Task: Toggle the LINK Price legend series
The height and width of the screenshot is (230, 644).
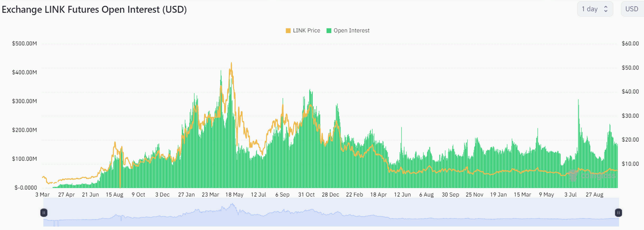Action: coord(306,30)
